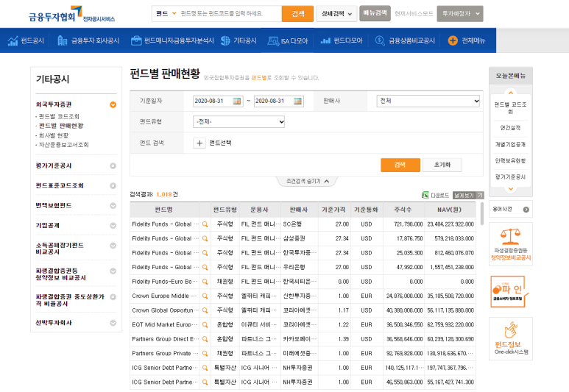569x392 pixels.
Task: Click the results table vertical scrollbar
Action: [481, 214]
